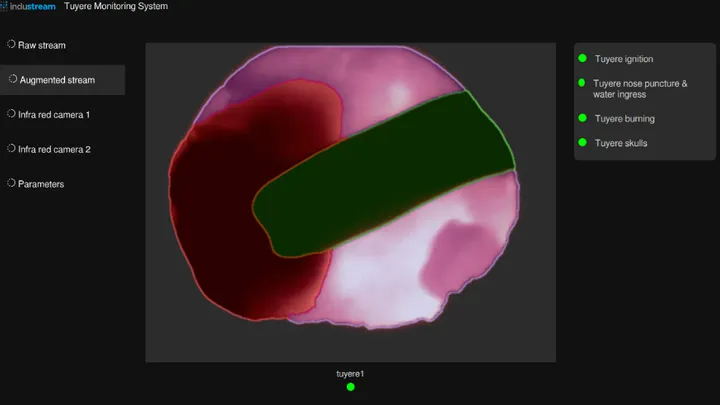
Task: Click the green Tuyere burning status dot
Action: coord(582,118)
